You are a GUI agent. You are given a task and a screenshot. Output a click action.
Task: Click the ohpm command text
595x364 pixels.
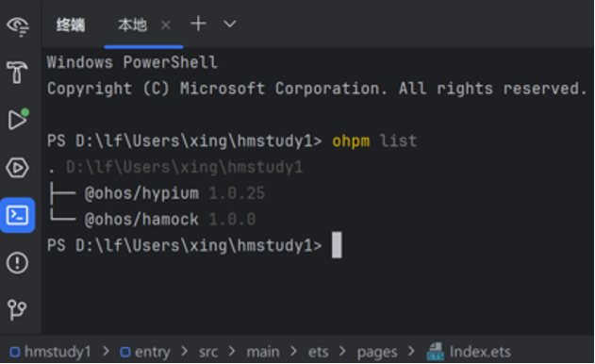351,141
